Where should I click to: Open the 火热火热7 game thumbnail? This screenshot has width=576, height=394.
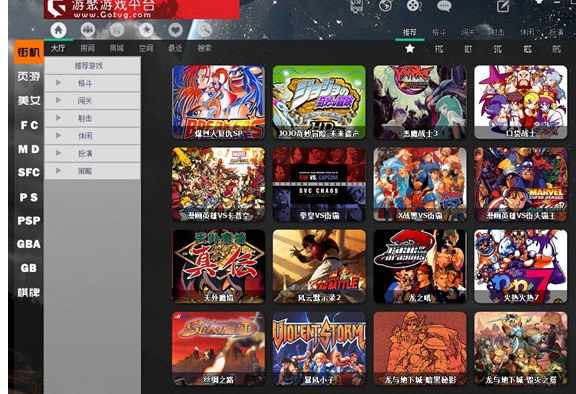(x=521, y=267)
